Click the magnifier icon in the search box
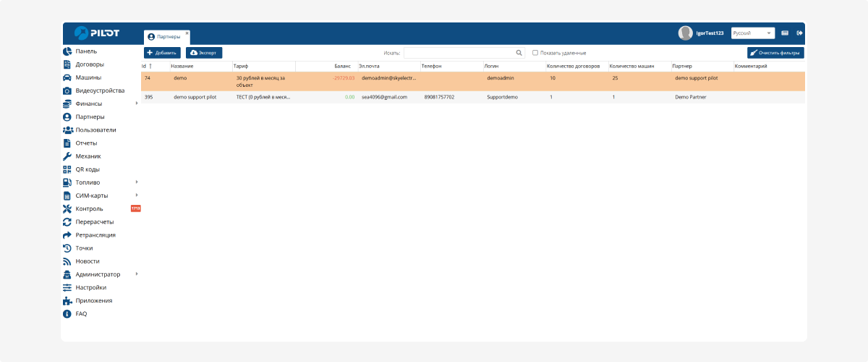This screenshot has width=868, height=362. pos(519,53)
